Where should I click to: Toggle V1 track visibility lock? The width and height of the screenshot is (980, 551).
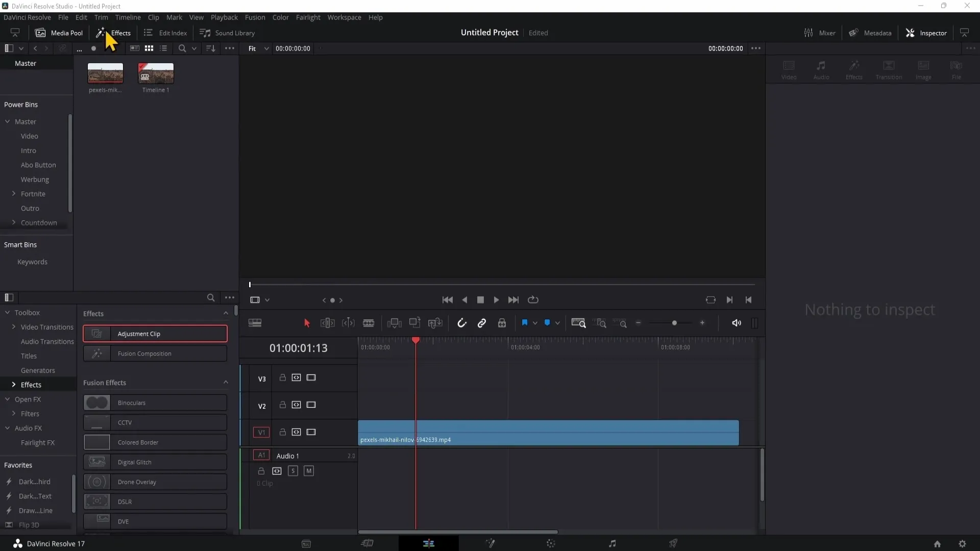(283, 432)
